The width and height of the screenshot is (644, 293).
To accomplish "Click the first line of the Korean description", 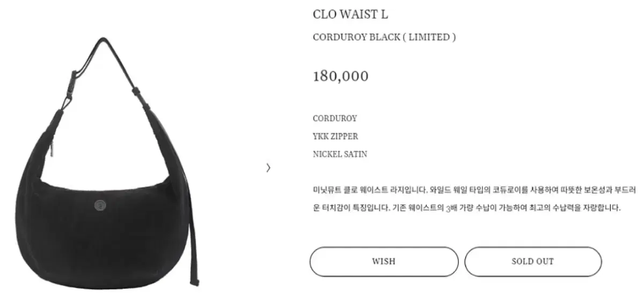I will tap(474, 190).
